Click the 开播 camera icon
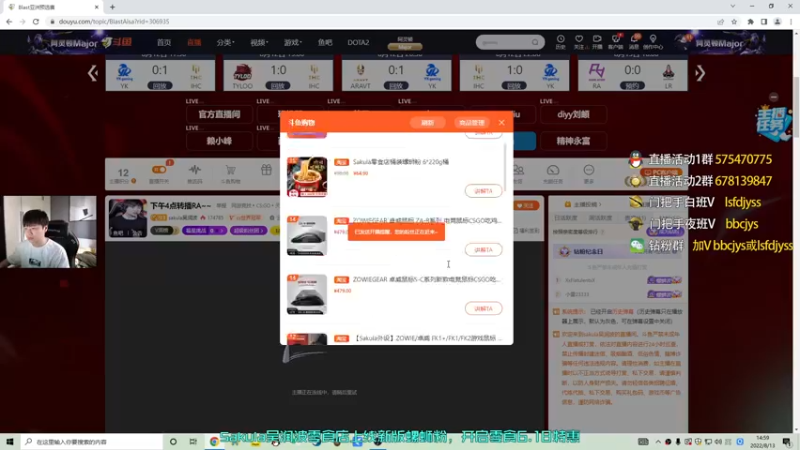Viewport: 800px width, 450px height. [x=597, y=42]
